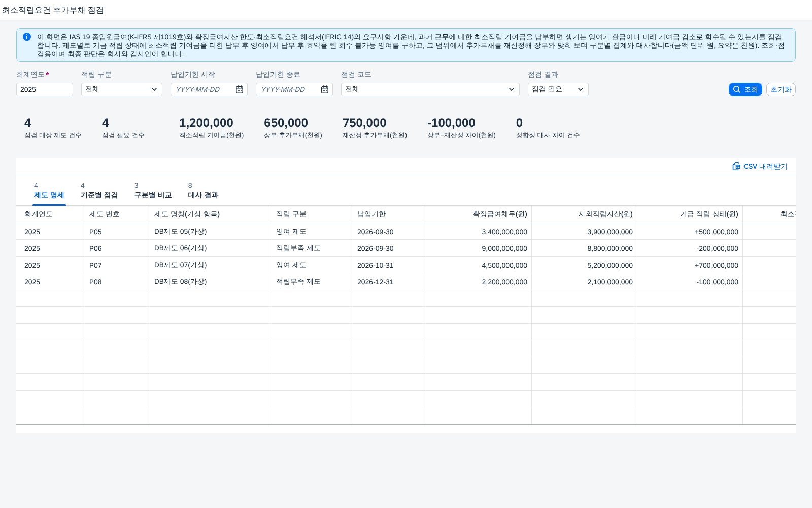Open the 점검 결과 dropdown
Image resolution: width=812 pixels, height=508 pixels.
(558, 89)
